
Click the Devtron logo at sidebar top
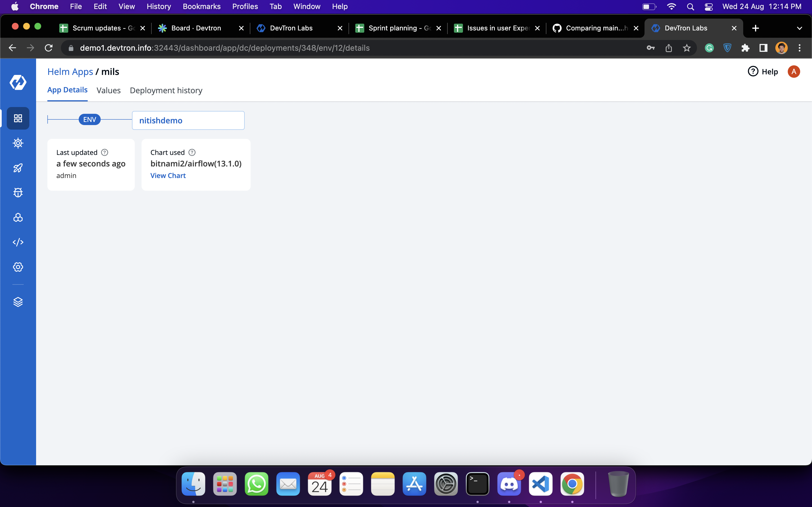[x=18, y=82]
